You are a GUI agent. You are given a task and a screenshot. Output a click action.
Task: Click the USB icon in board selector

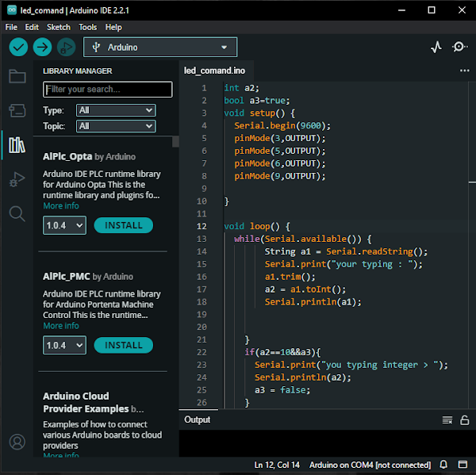click(x=96, y=48)
